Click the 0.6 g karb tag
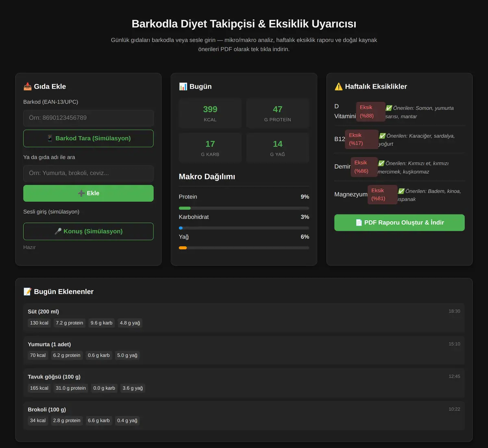Screen dimensions: 488x448 point(99,355)
